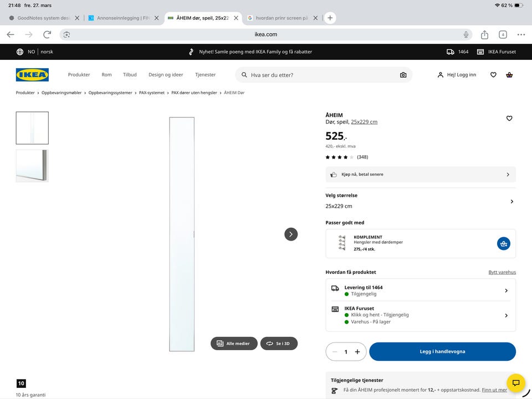Open the PAX dører uten hengsler breadcrumb
Viewport: 532px width, 399px height.
pos(194,93)
